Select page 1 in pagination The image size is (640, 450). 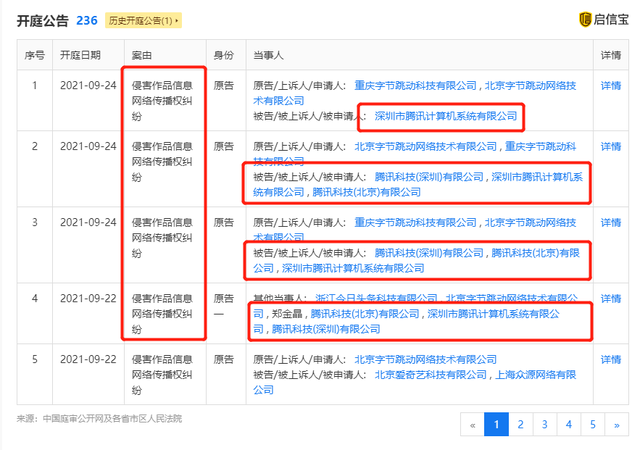(496, 425)
